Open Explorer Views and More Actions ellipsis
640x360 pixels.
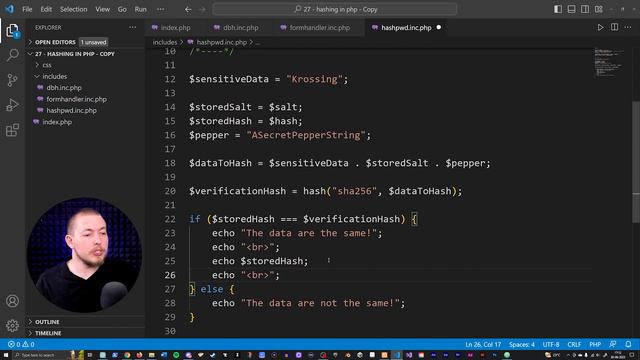pyautogui.click(x=133, y=27)
